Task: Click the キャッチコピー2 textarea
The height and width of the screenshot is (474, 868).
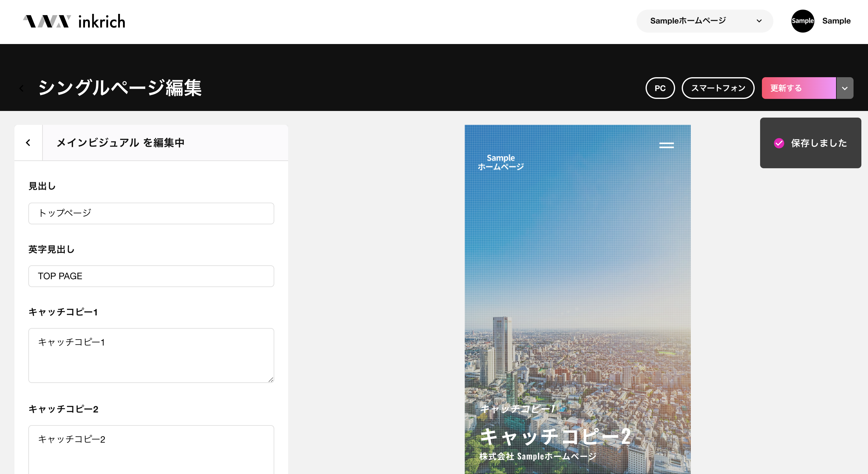Action: 151,449
